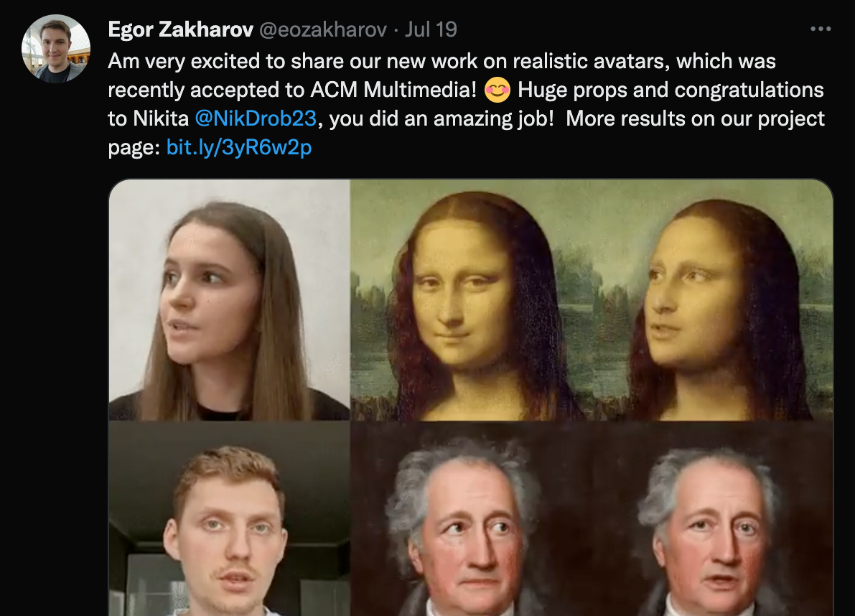This screenshot has width=855, height=616.
Task: Click the tweet text about ACM Multimedia
Action: click(x=466, y=104)
